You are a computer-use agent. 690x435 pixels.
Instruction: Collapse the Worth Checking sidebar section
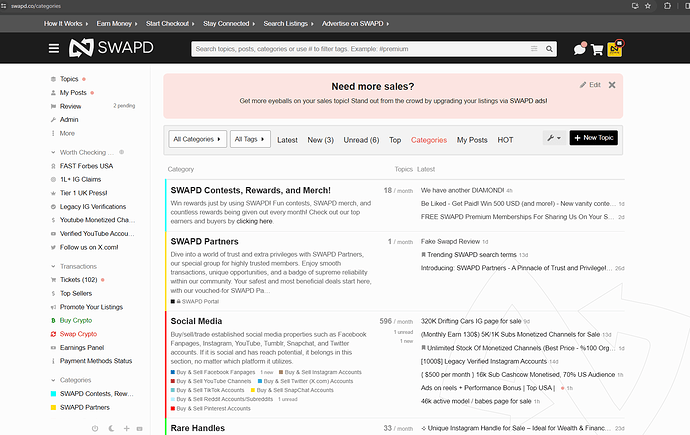[53, 152]
